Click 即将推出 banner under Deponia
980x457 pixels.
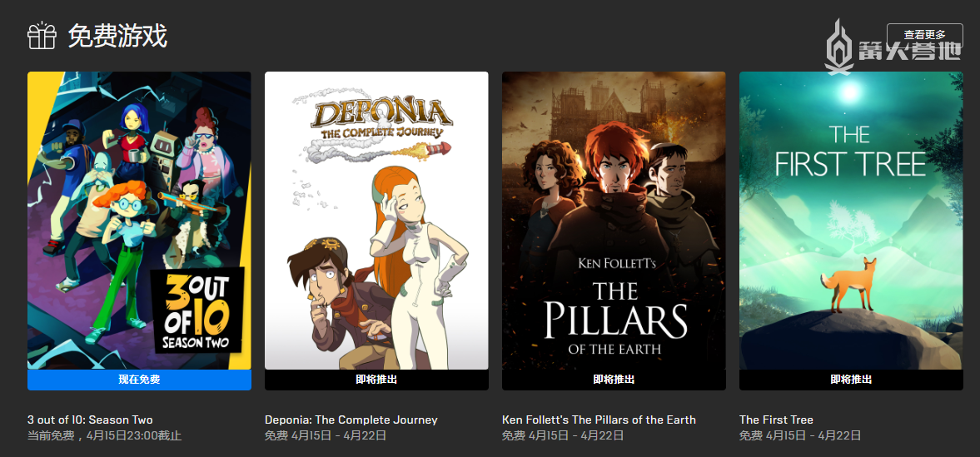[376, 380]
